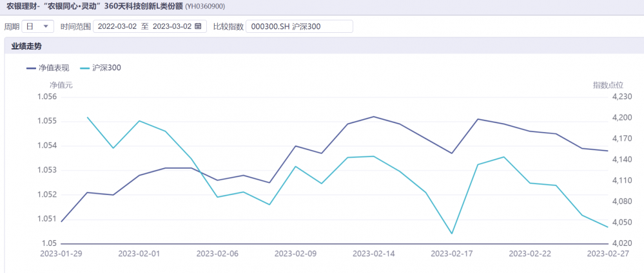Image resolution: width=644 pixels, height=273 pixels.
Task: Open the 周期 period dropdown
Action: [x=38, y=26]
